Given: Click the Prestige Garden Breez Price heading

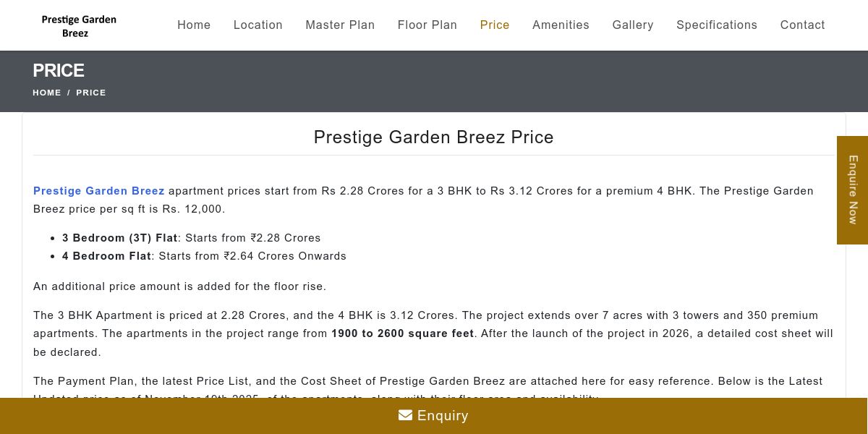Looking at the screenshot, I should point(433,137).
